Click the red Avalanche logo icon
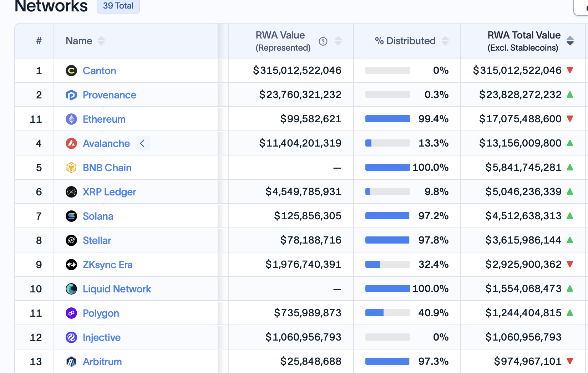 71,143
